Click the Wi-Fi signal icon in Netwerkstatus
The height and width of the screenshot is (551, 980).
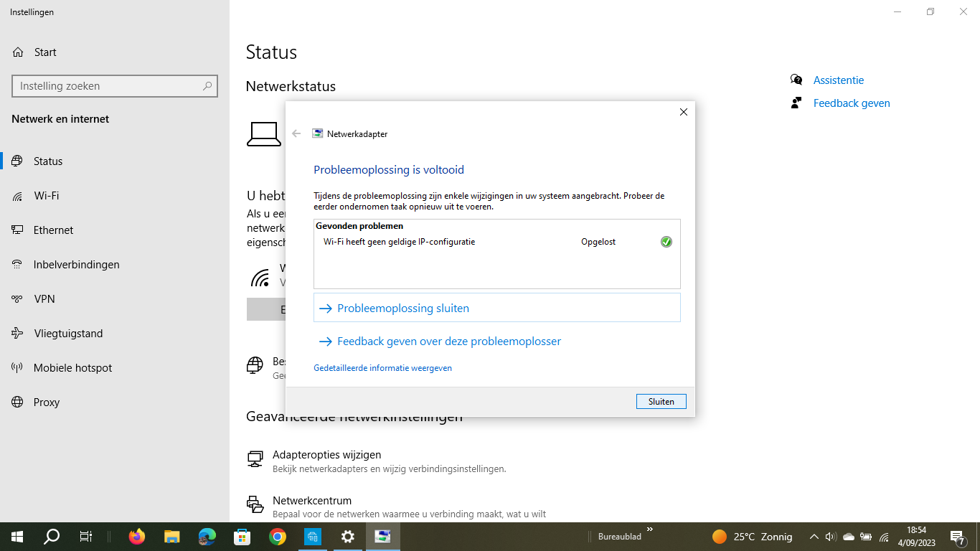[260, 277]
